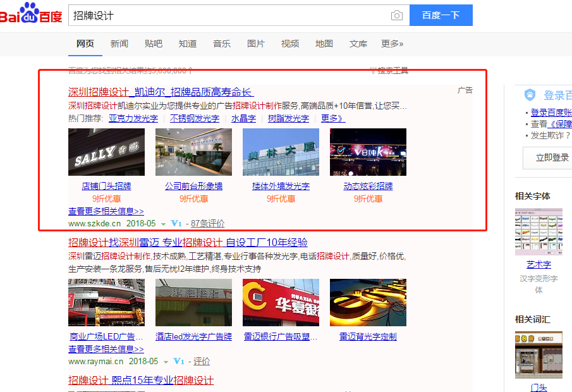Image resolution: width=572 pixels, height=392 pixels.
Task: Switch to the 图片 tab
Action: (256, 44)
